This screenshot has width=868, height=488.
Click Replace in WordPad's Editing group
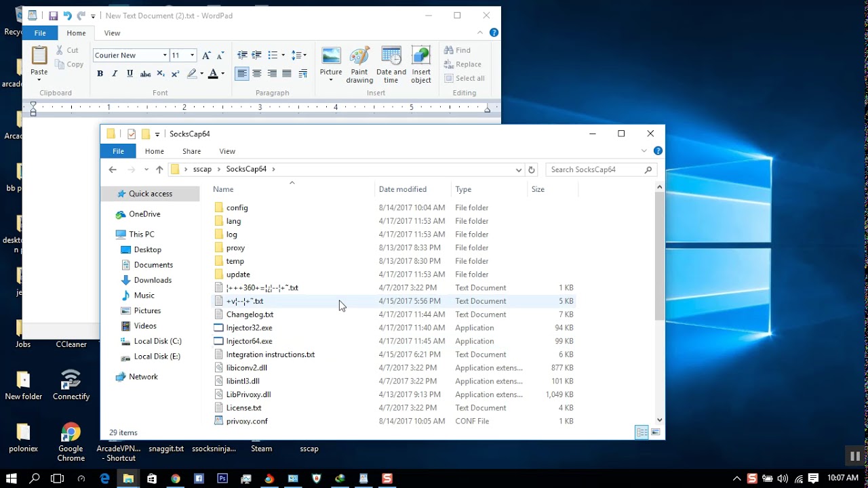pos(462,64)
